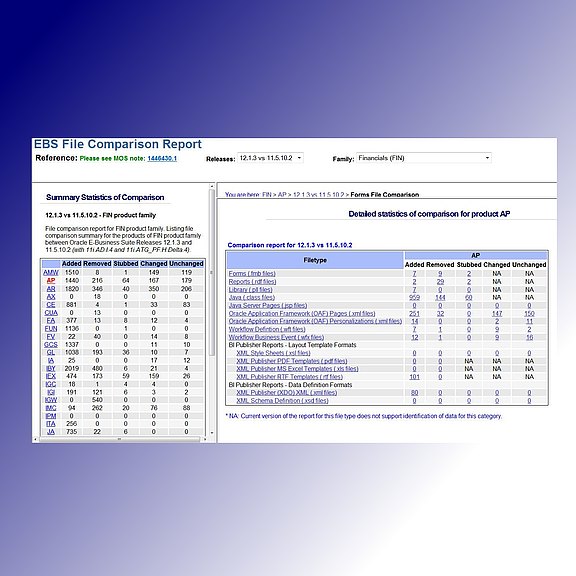Select the IBY product link
Image resolution: width=576 pixels, height=576 pixels.
(x=51, y=368)
